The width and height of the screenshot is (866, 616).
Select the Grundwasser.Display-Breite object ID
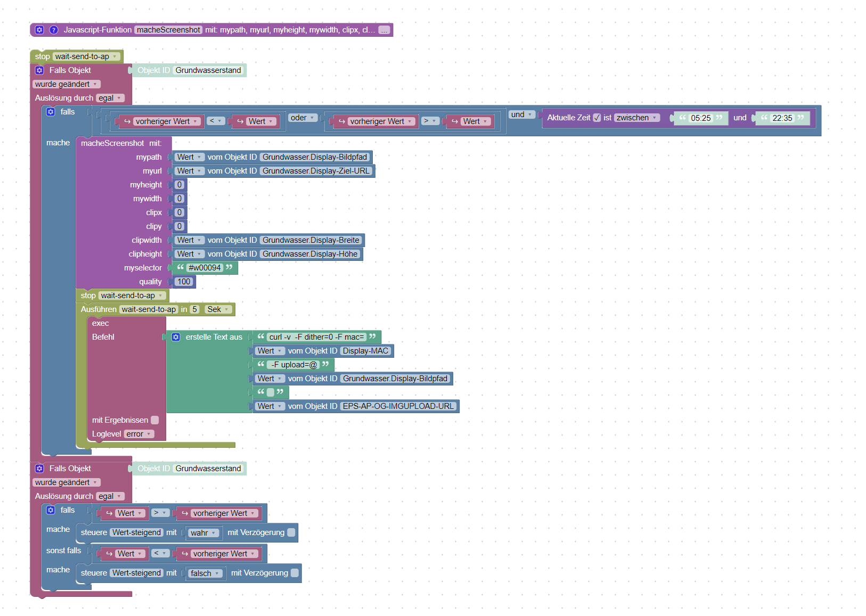[311, 240]
